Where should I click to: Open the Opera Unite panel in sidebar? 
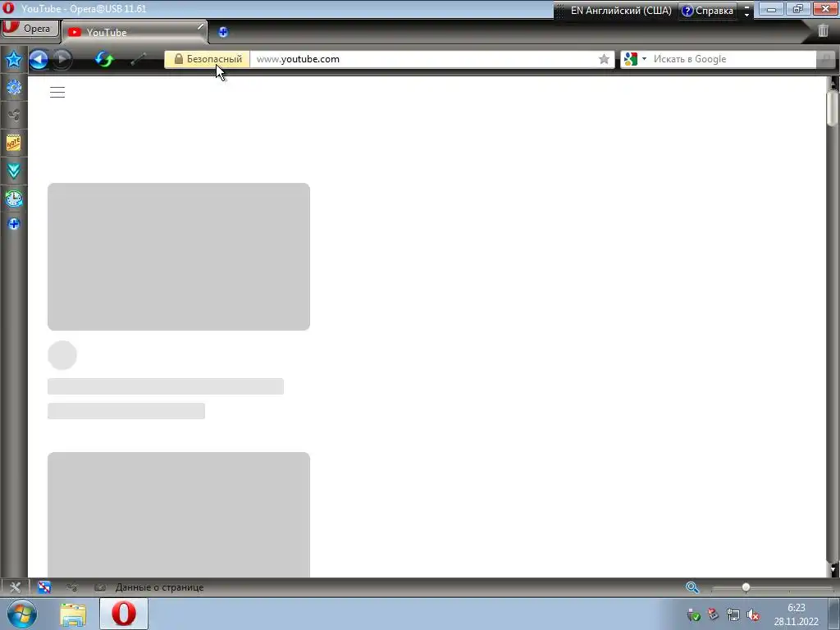(14, 115)
